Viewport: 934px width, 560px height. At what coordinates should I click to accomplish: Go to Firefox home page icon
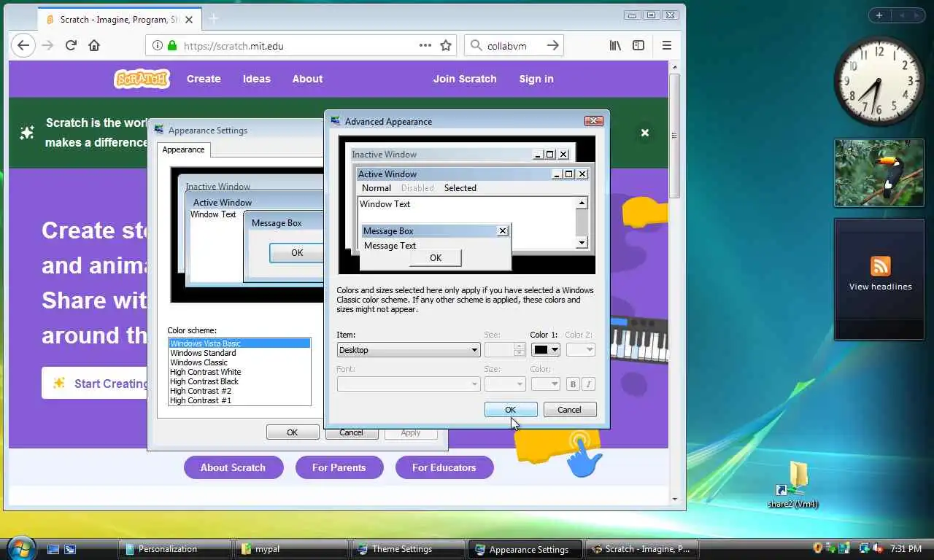(x=94, y=45)
